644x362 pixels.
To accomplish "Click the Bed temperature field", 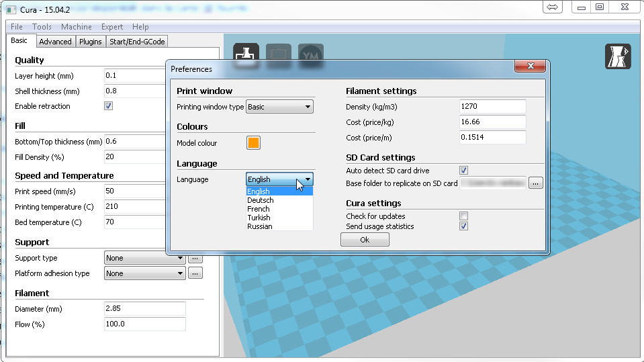I will 135,222.
